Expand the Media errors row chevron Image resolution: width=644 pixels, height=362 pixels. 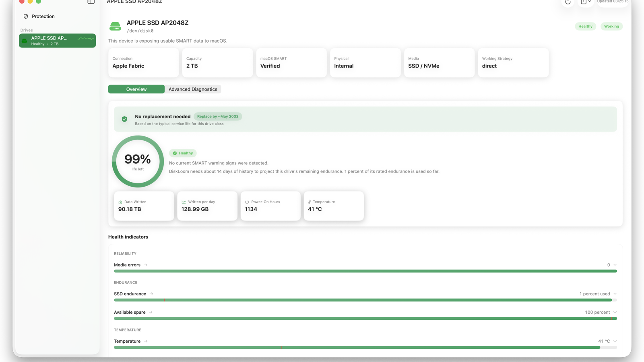[x=615, y=265]
